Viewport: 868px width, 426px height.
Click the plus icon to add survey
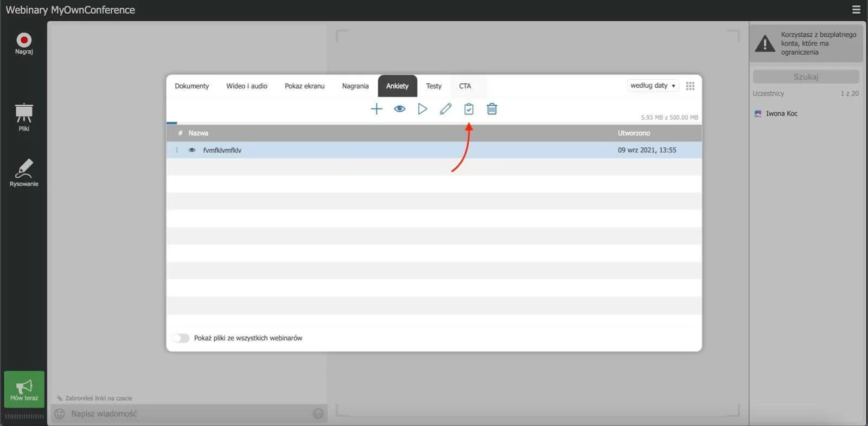(376, 109)
